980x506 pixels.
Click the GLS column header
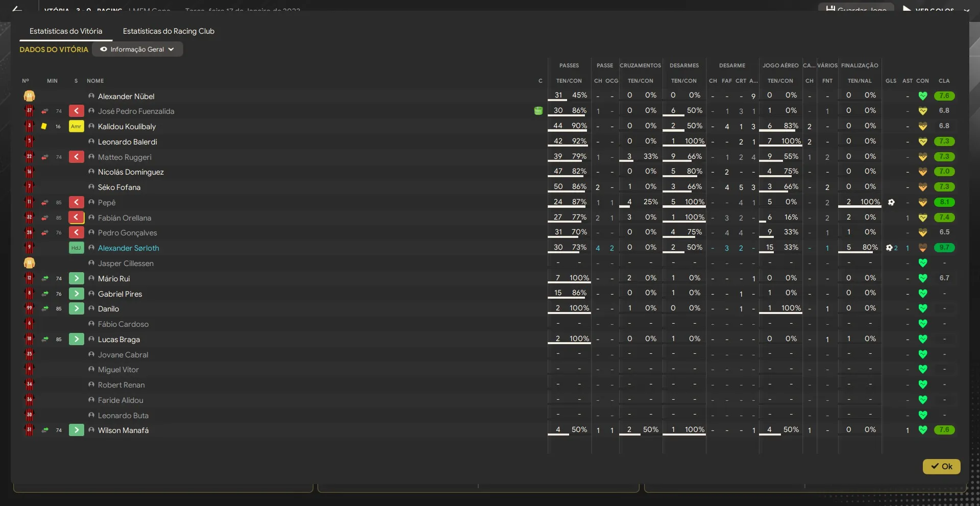pyautogui.click(x=891, y=81)
